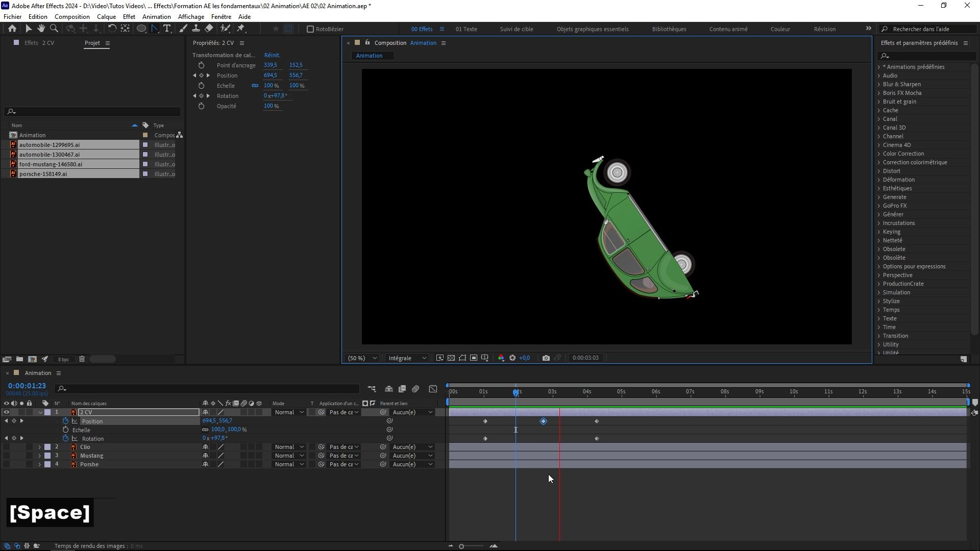This screenshot has width=980, height=551.
Task: Expand the Mustang layer properties
Action: [x=39, y=456]
